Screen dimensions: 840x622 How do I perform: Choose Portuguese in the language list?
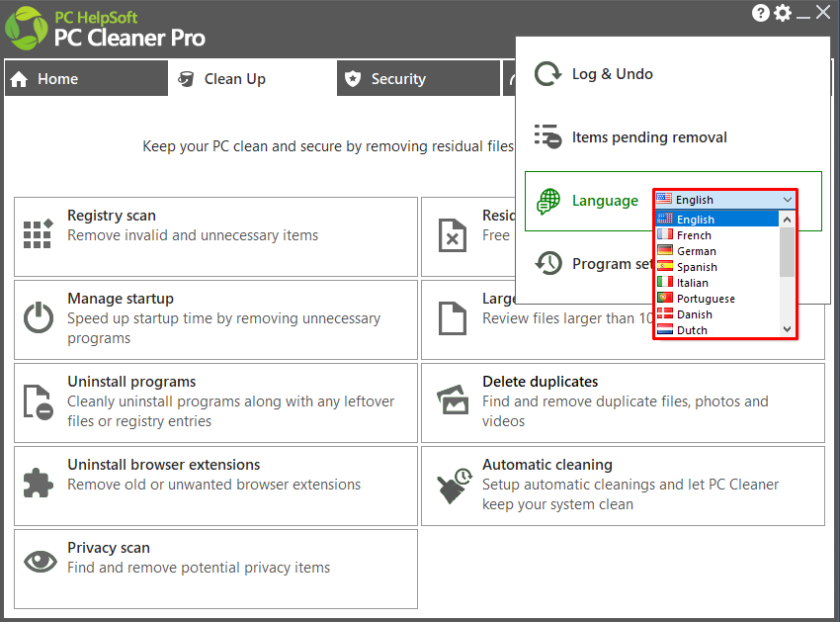pyautogui.click(x=716, y=298)
